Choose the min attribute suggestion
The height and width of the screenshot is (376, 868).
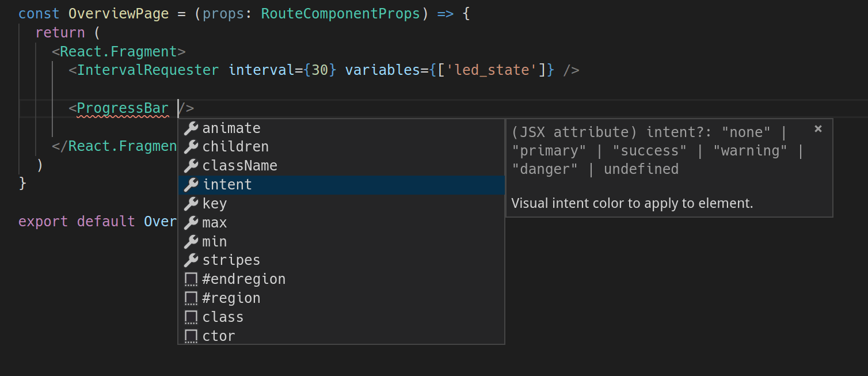(x=215, y=242)
